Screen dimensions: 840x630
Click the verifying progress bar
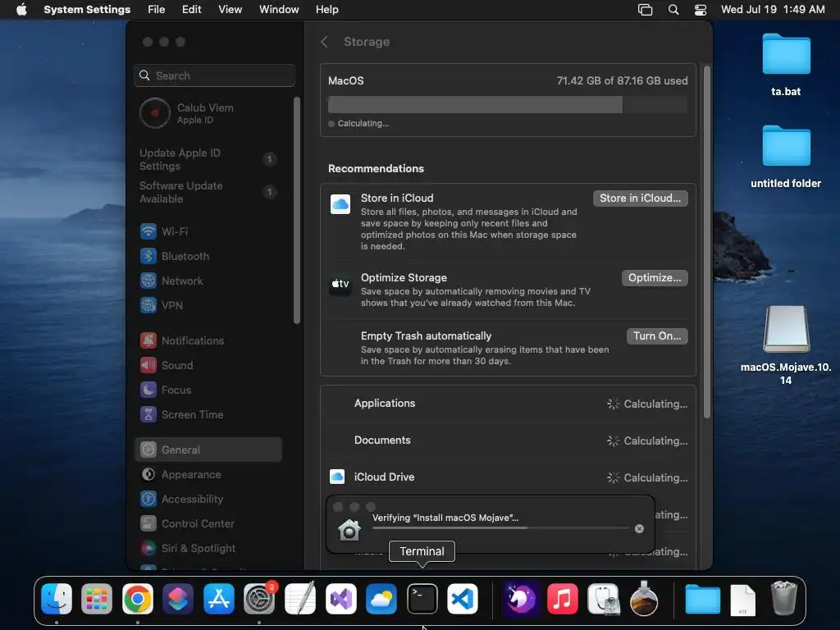pos(500,528)
